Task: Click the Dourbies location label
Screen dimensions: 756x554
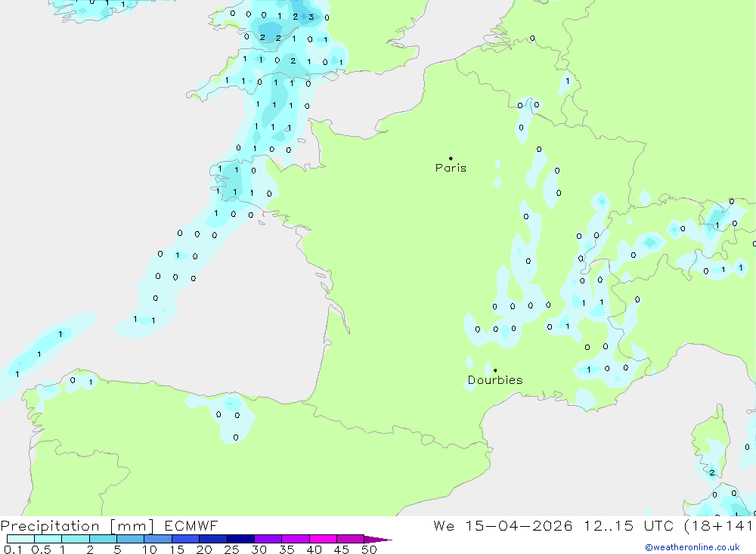Action: pyautogui.click(x=495, y=380)
